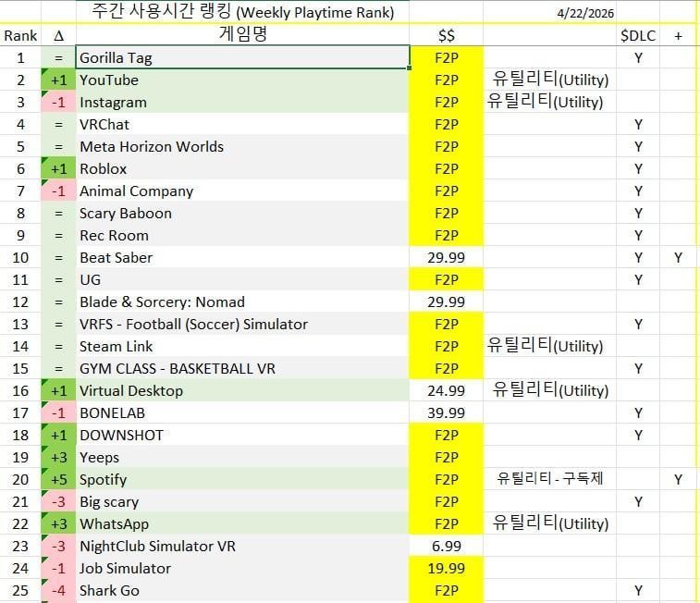
Task: Select the -1 change cell for Instagram
Action: coord(58,103)
